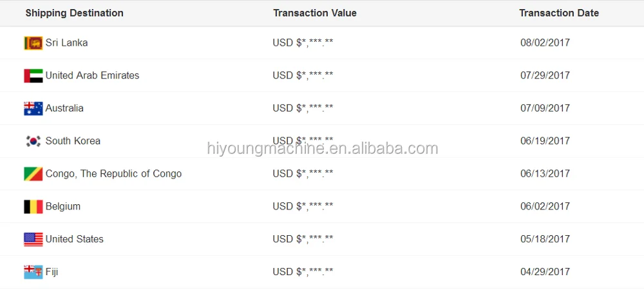Viewport: 644px width, 297px height.
Task: Select the Sri Lanka destination name
Action: click(66, 43)
